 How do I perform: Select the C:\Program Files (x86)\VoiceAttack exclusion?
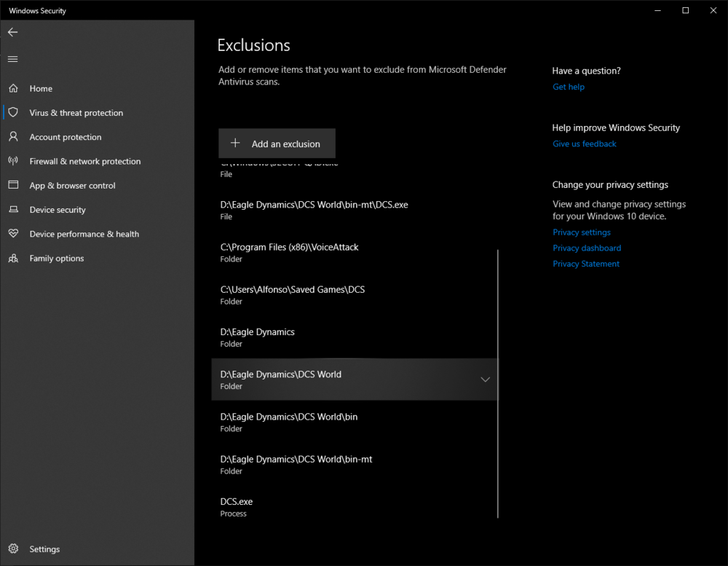(x=289, y=252)
